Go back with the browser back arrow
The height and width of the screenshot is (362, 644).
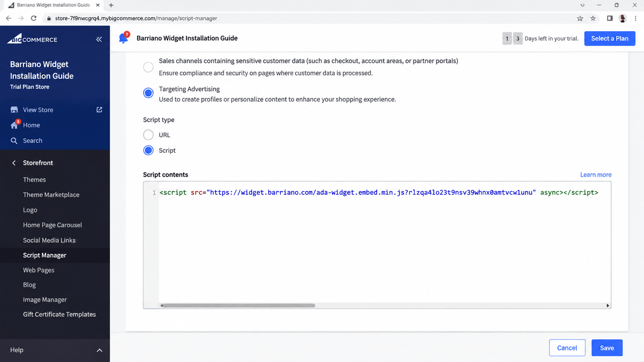pos(8,18)
